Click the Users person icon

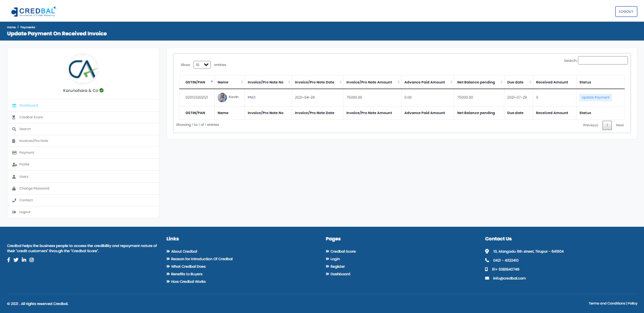[14, 177]
